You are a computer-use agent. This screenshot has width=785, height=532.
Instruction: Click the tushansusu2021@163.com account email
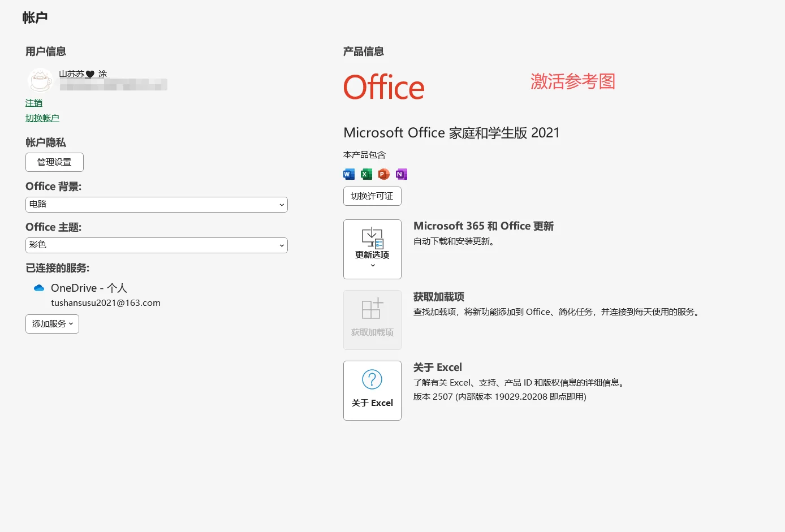(106, 302)
